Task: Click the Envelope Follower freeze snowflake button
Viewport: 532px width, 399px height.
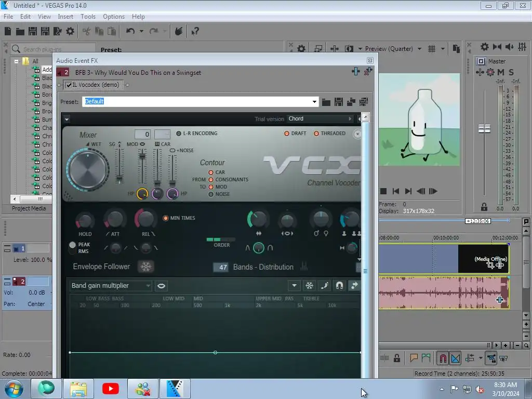Action: tap(146, 267)
